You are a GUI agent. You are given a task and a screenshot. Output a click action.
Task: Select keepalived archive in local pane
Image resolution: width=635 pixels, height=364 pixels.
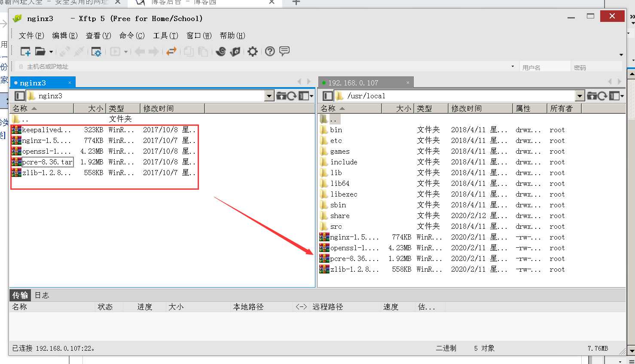(x=42, y=130)
